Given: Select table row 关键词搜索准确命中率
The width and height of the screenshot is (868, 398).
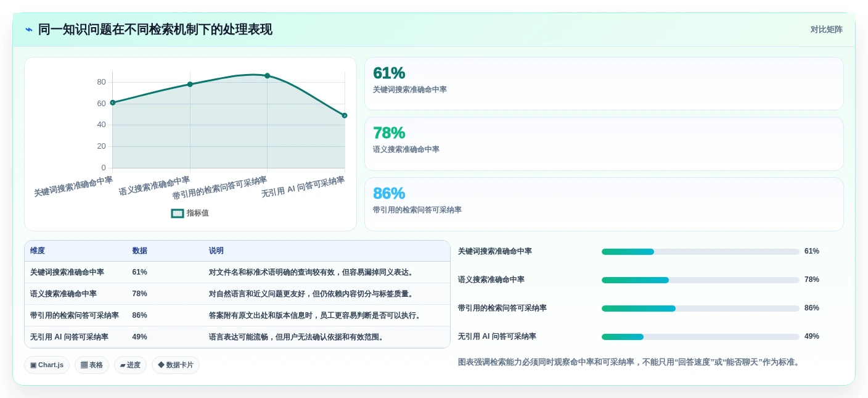Looking at the screenshot, I should pyautogui.click(x=237, y=272).
